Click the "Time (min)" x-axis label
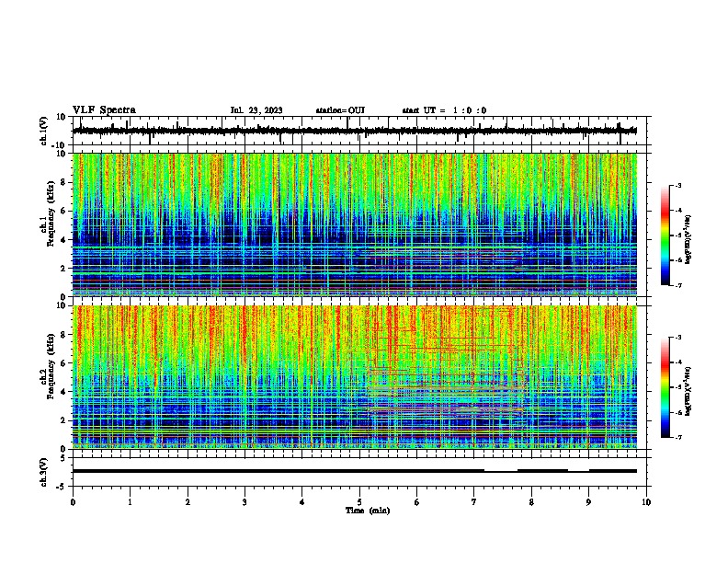This screenshot has width=728, height=563. 368,511
